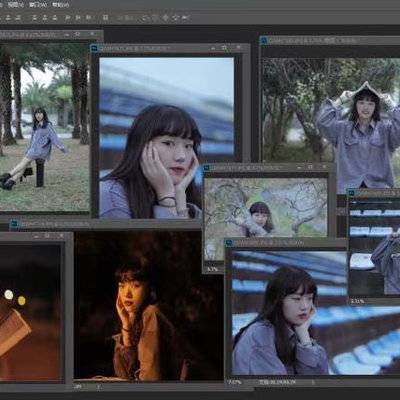Click the forest walking photo canvas

click(45, 127)
